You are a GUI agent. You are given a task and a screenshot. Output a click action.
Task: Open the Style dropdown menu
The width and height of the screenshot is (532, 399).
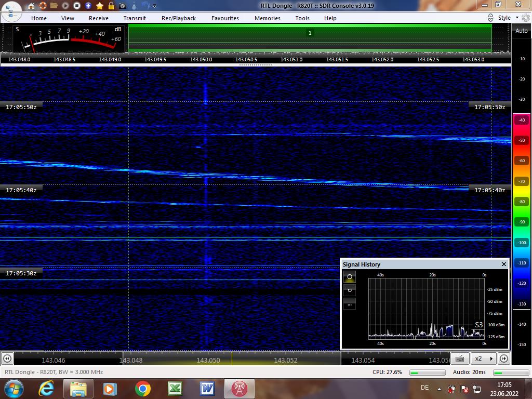coord(508,18)
